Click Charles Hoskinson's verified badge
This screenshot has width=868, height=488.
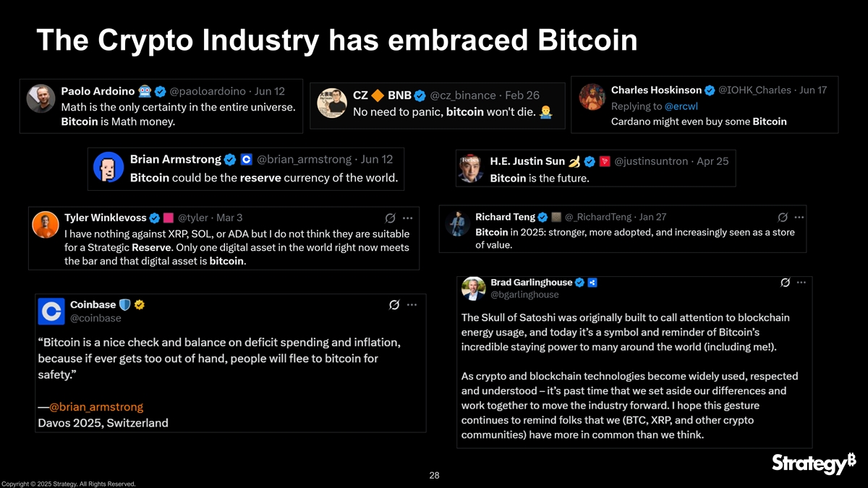[x=710, y=90]
